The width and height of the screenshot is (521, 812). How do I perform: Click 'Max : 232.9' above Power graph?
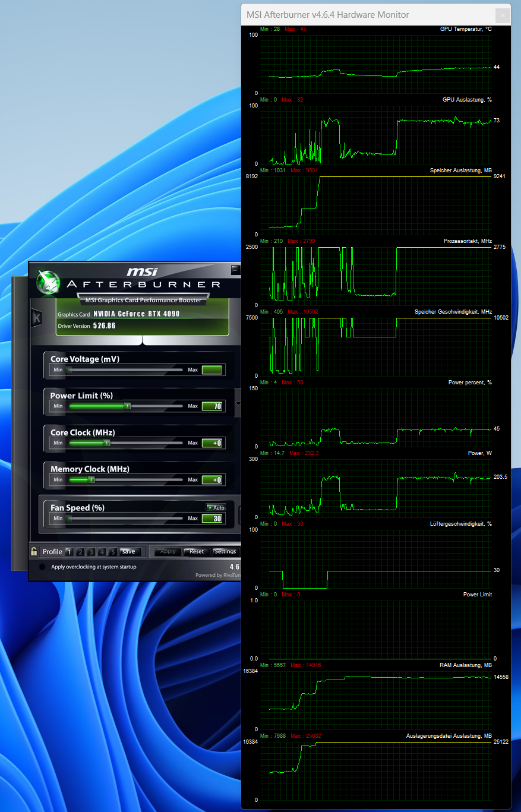(x=304, y=453)
